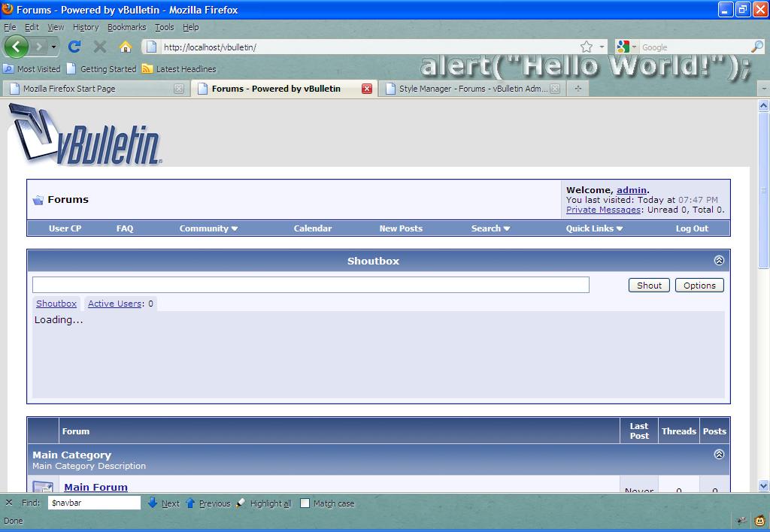This screenshot has height=532, width=770.
Task: Enable the Match case checkbox
Action: [305, 503]
